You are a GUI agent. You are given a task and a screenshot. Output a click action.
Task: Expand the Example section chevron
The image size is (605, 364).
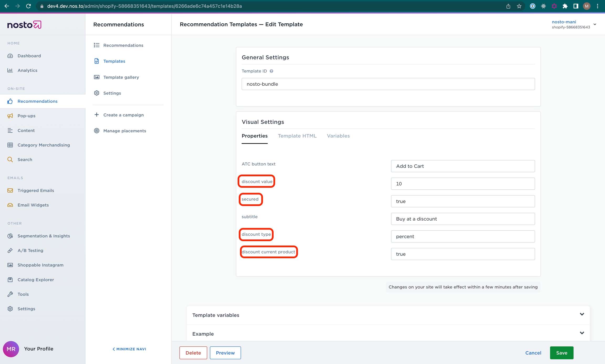(582, 333)
